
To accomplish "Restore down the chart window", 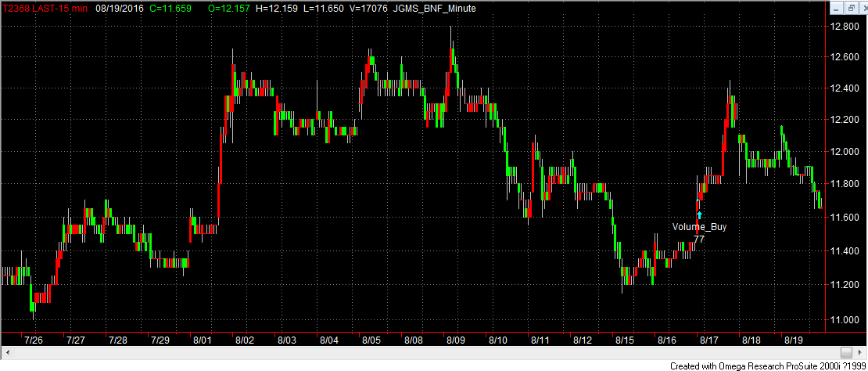I will coord(851,9).
